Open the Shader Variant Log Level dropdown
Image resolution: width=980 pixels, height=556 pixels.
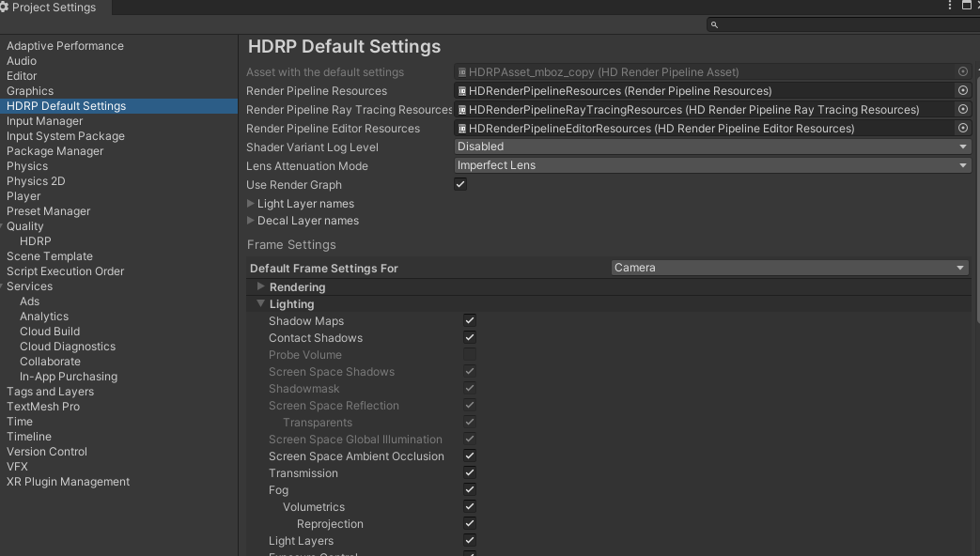pyautogui.click(x=712, y=147)
